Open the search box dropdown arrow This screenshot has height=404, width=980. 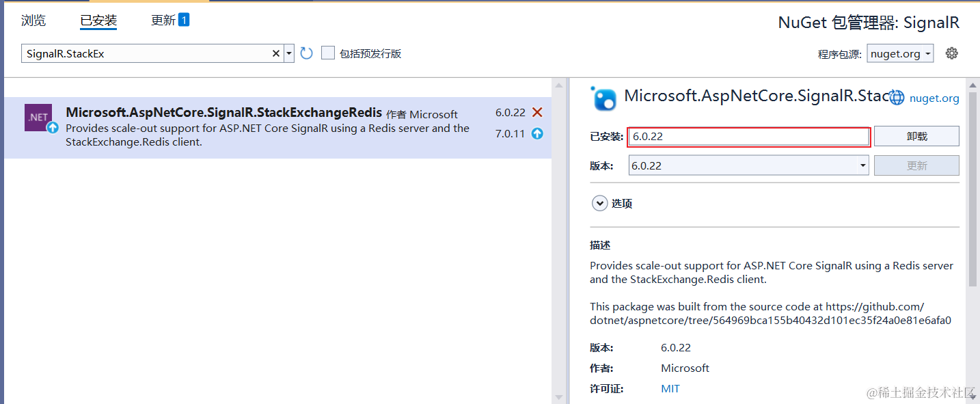click(x=288, y=53)
